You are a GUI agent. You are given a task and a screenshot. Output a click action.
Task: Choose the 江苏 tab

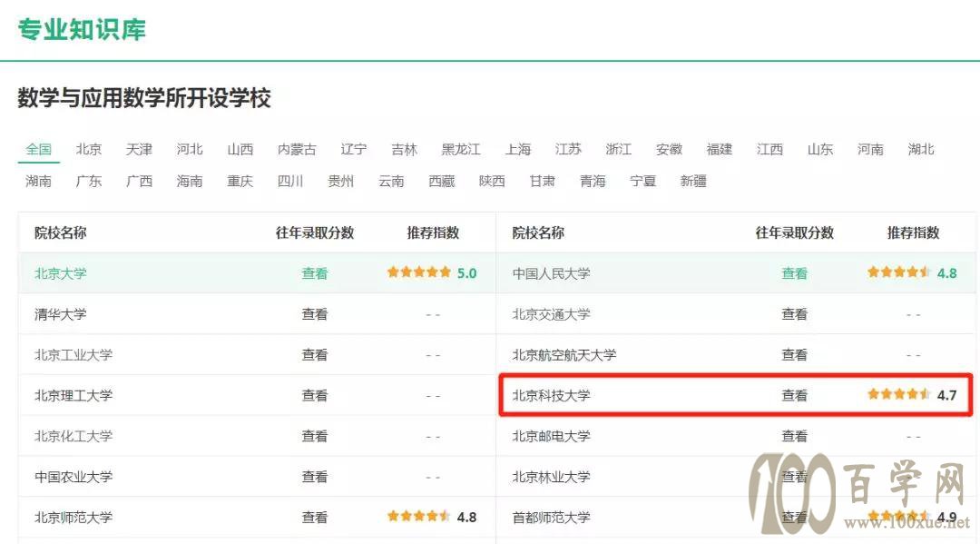(x=568, y=150)
